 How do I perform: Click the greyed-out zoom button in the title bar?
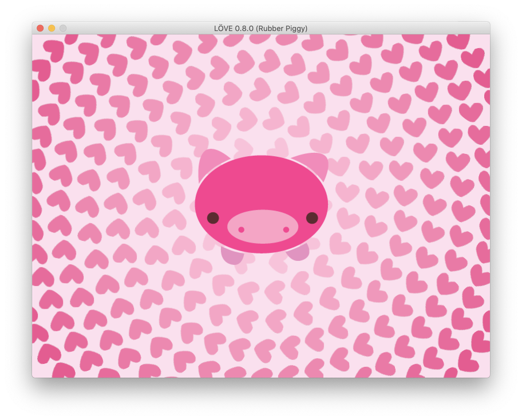pos(63,28)
